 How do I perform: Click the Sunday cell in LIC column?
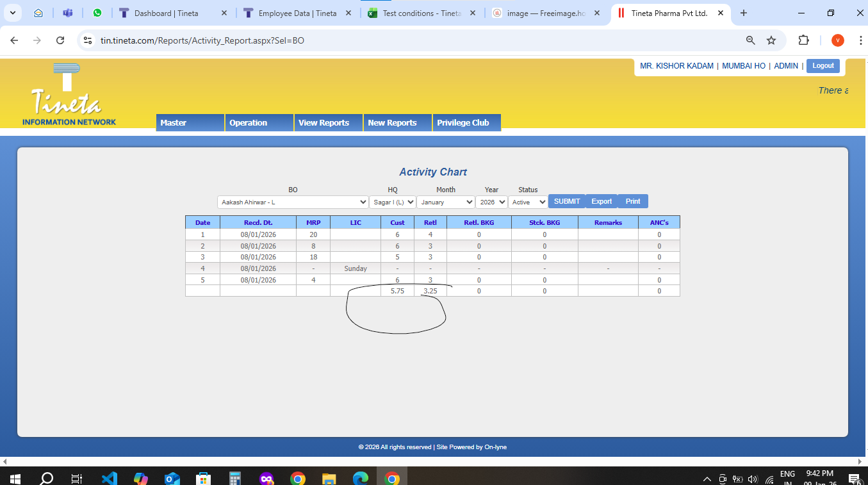pyautogui.click(x=356, y=268)
